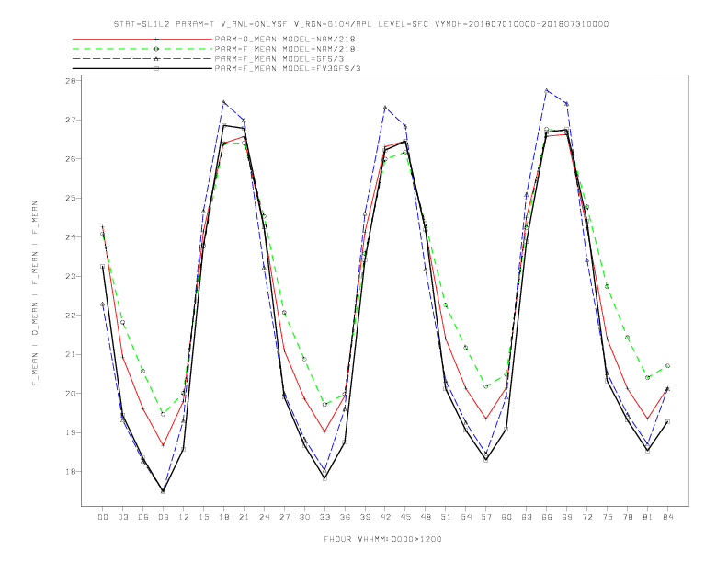Screen dimensions: 728x563
Task: Click the thick black legend line sample
Action: click(142, 68)
